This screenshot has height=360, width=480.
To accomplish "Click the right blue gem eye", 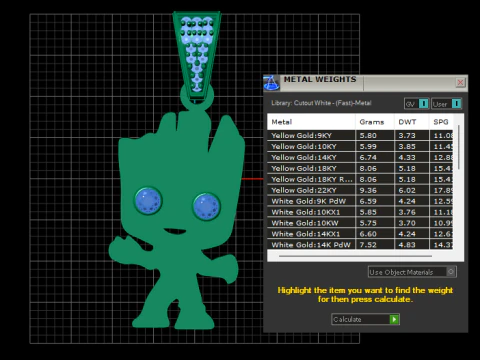I will point(206,206).
